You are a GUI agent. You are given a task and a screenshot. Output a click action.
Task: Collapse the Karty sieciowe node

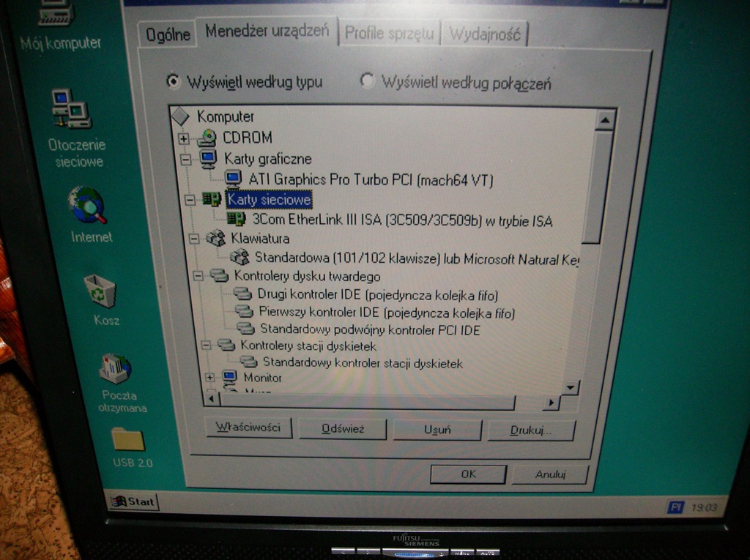coord(190,199)
